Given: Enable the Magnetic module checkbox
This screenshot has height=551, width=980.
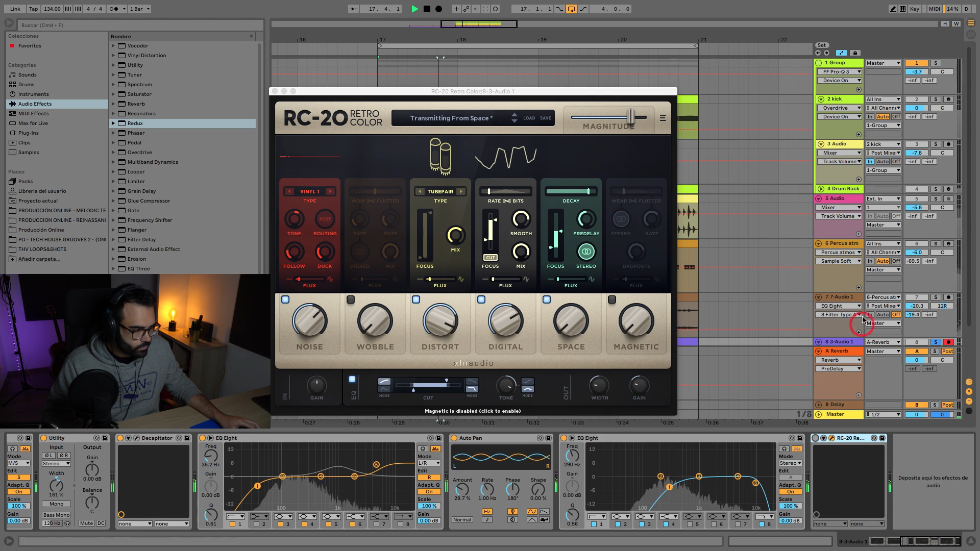Looking at the screenshot, I should (612, 299).
